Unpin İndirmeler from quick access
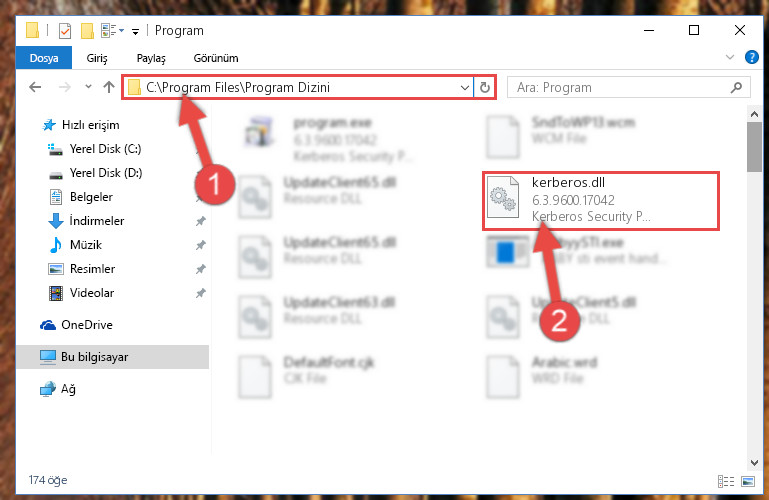769x500 pixels. click(201, 221)
